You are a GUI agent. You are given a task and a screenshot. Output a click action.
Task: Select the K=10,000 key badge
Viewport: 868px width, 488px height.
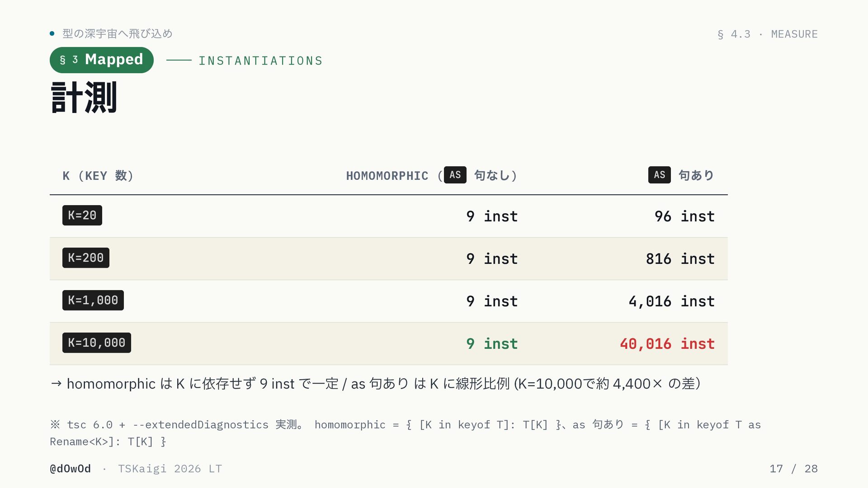point(97,343)
